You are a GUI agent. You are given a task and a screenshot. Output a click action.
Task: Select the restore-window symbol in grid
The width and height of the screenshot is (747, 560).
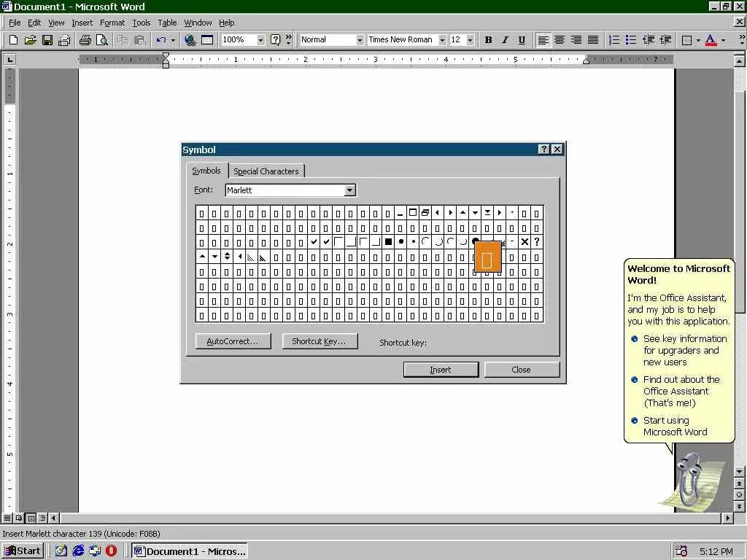(x=425, y=213)
